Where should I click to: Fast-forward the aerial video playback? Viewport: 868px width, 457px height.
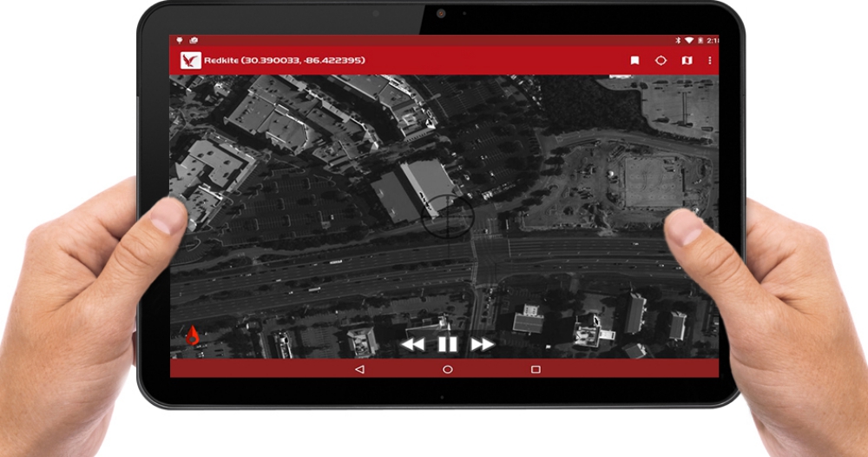click(x=482, y=345)
